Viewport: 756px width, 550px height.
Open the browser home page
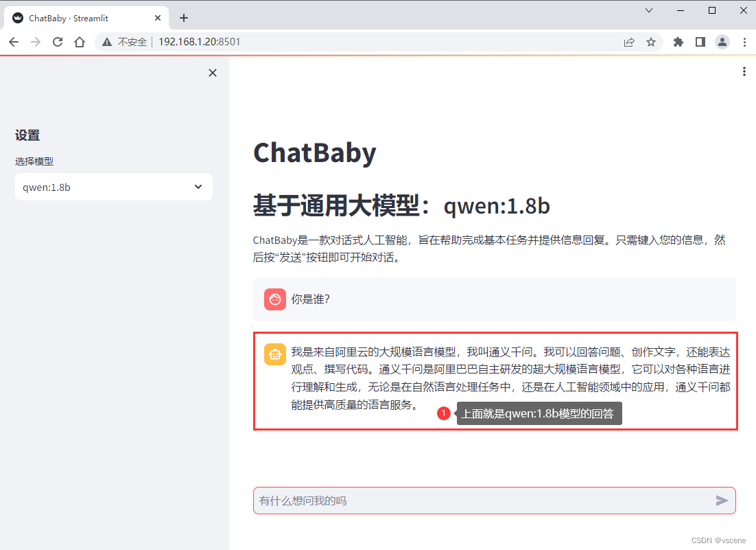click(x=80, y=42)
